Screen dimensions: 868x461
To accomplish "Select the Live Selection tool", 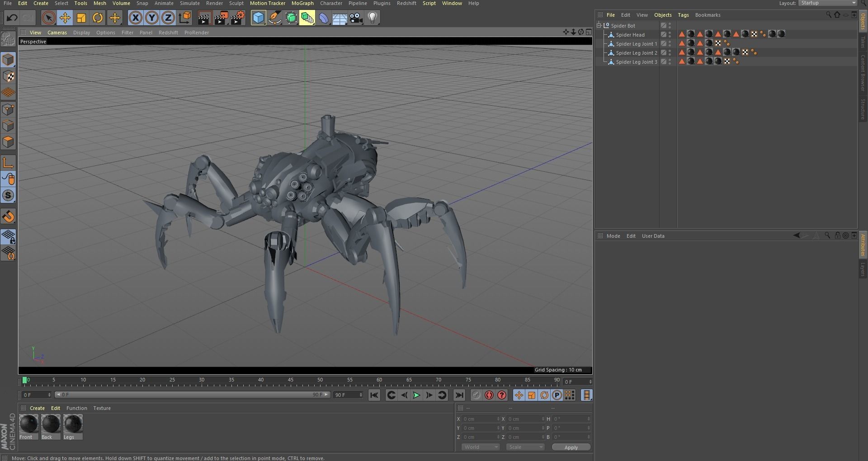I will tap(48, 18).
